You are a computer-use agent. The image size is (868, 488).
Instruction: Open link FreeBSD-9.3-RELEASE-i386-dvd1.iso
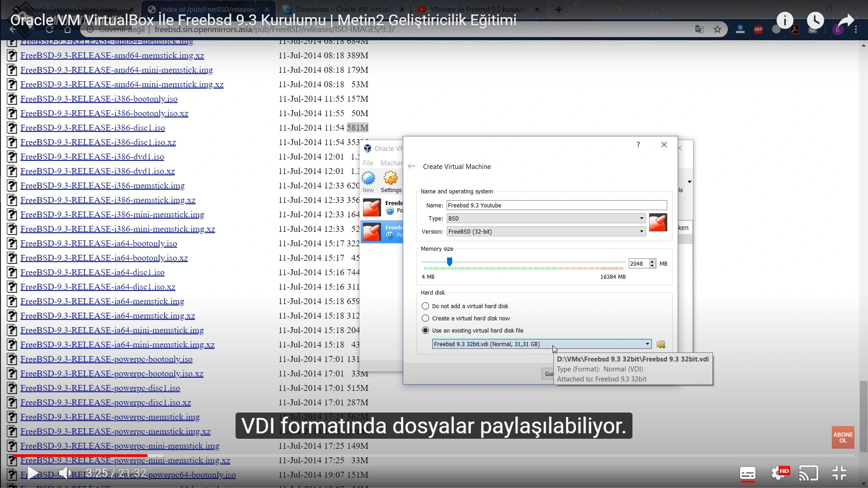tap(92, 157)
